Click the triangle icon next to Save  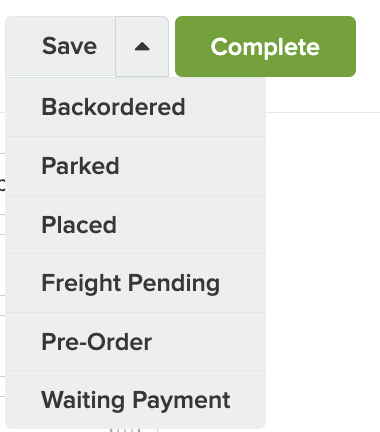(142, 46)
